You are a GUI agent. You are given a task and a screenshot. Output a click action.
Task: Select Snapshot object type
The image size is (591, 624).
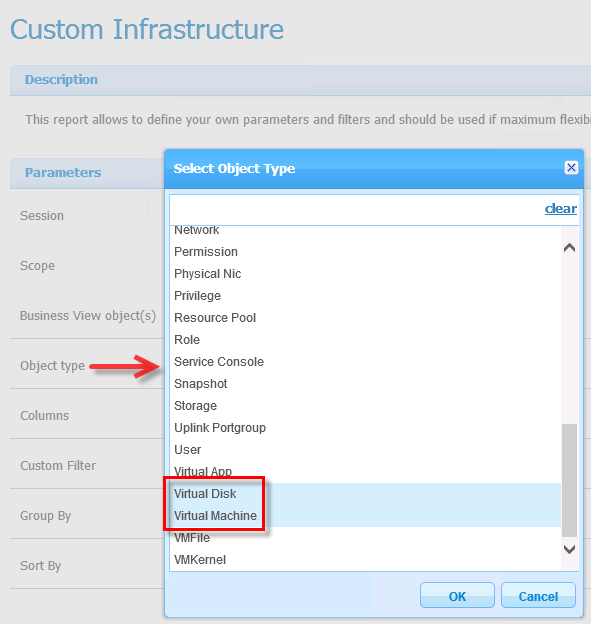pos(365,384)
